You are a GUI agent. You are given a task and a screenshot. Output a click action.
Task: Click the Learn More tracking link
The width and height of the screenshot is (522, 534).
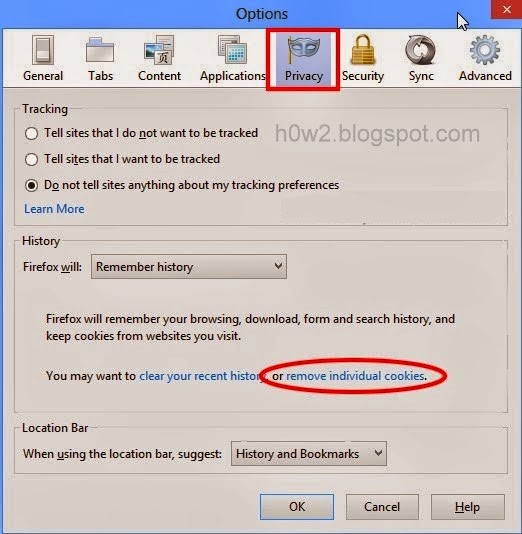pyautogui.click(x=54, y=209)
